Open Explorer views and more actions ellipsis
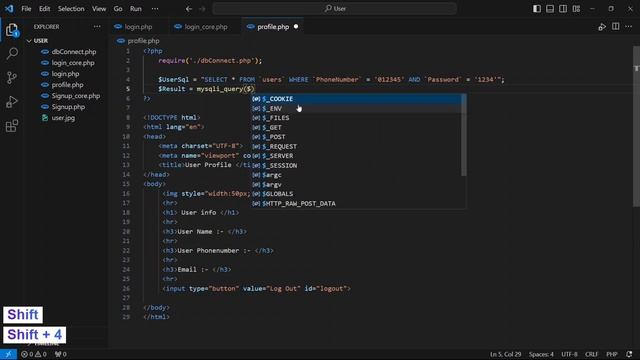The height and width of the screenshot is (360, 640). coord(97,27)
